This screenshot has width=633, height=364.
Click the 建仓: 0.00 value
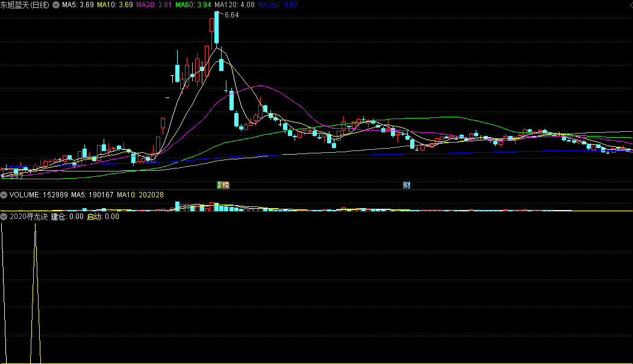click(67, 217)
